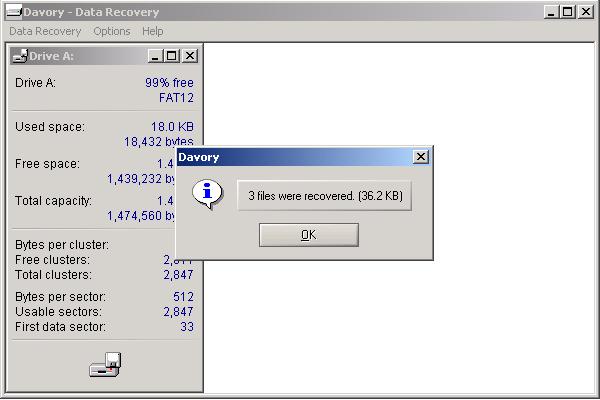Open the Help menu
The image size is (600, 400).
pyautogui.click(x=153, y=32)
